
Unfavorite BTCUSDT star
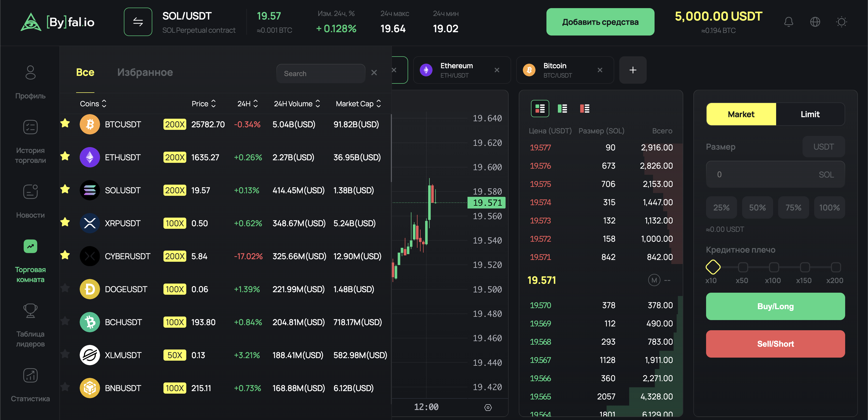65,123
